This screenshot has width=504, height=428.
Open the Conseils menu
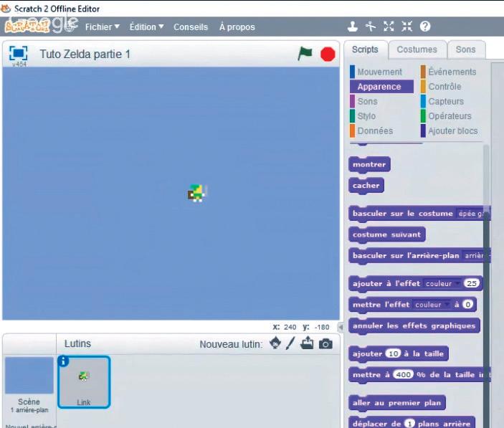[x=191, y=27]
